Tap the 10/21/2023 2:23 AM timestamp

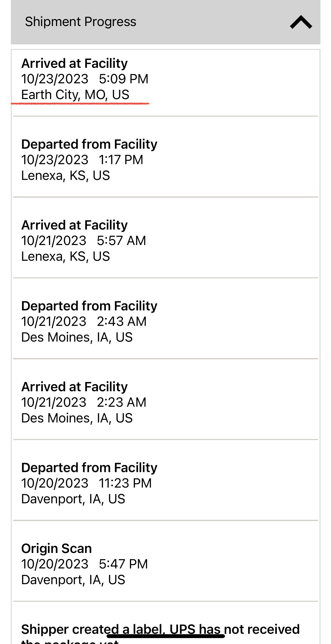coord(84,402)
